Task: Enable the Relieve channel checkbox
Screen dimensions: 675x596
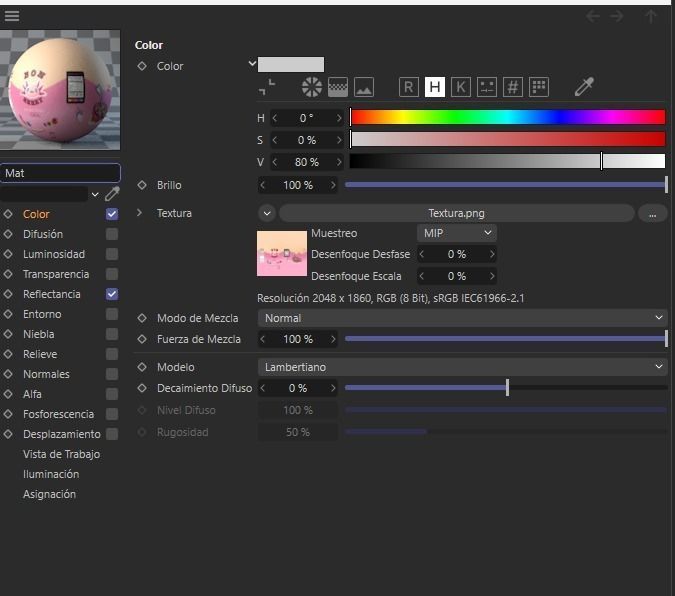Action: 112,354
